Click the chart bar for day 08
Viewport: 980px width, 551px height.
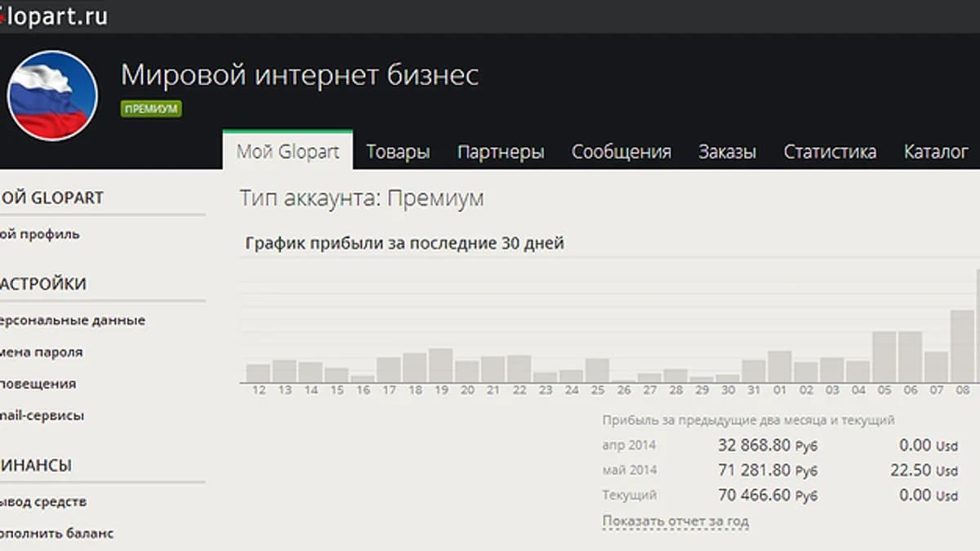pos(963,346)
